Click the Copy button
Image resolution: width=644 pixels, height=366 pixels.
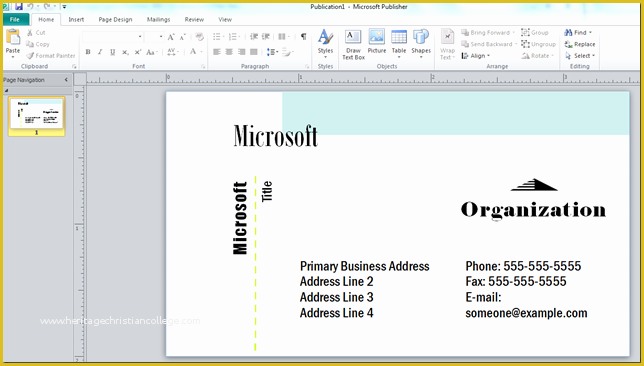(x=38, y=44)
